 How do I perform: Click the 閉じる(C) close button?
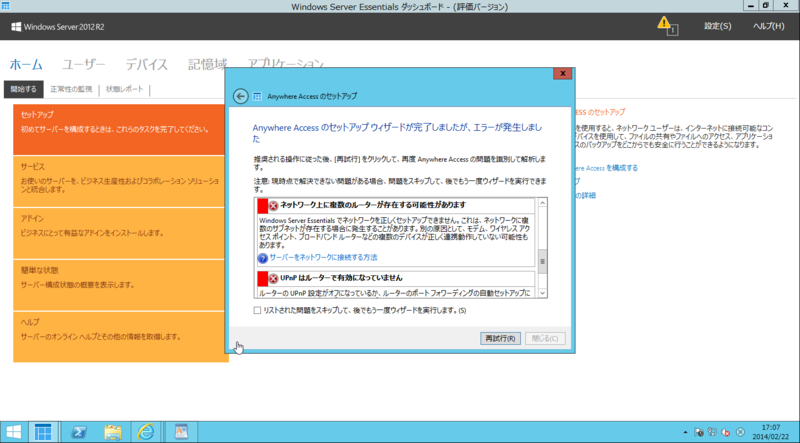point(545,338)
